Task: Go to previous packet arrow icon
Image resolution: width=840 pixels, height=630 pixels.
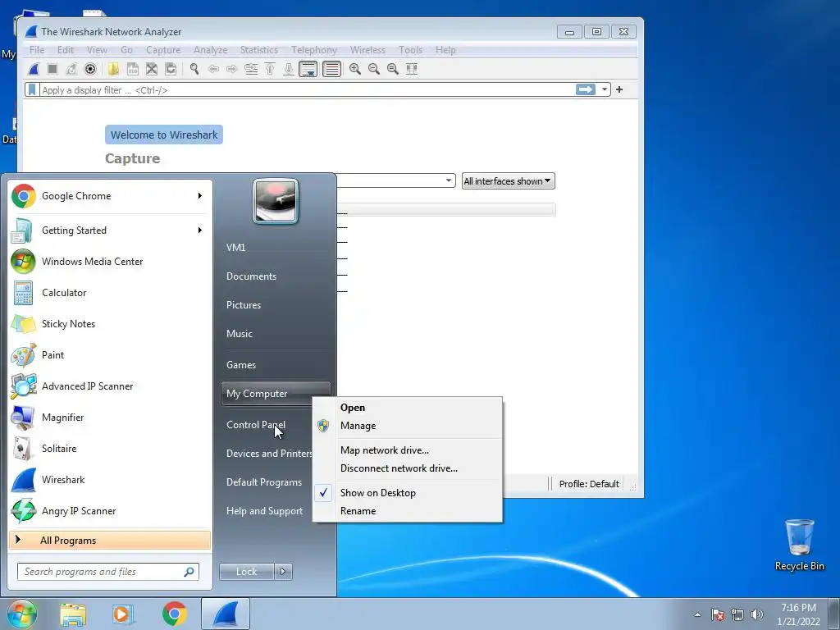Action: [213, 69]
